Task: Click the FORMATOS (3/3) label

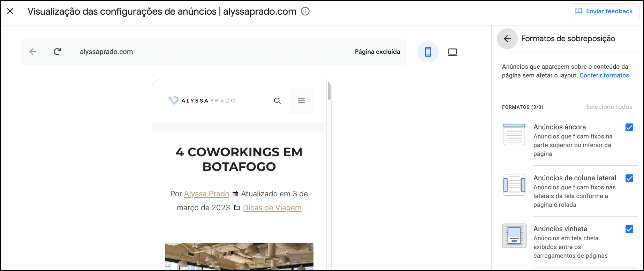Action: tap(523, 107)
